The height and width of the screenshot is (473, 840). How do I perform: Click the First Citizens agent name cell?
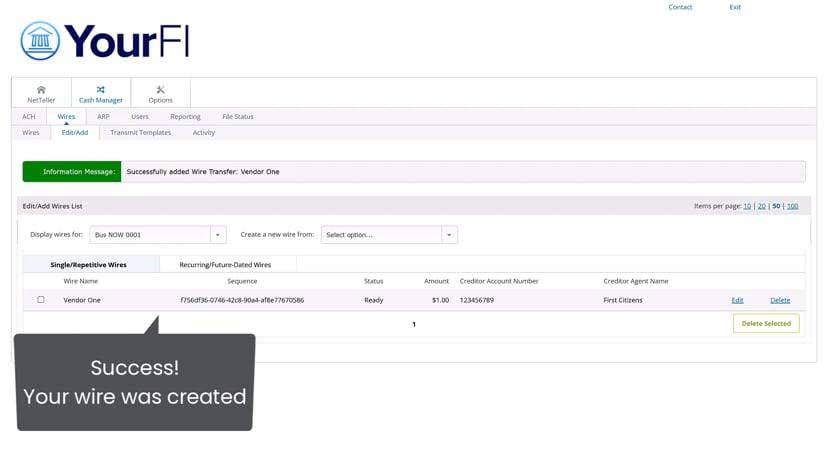pos(622,300)
